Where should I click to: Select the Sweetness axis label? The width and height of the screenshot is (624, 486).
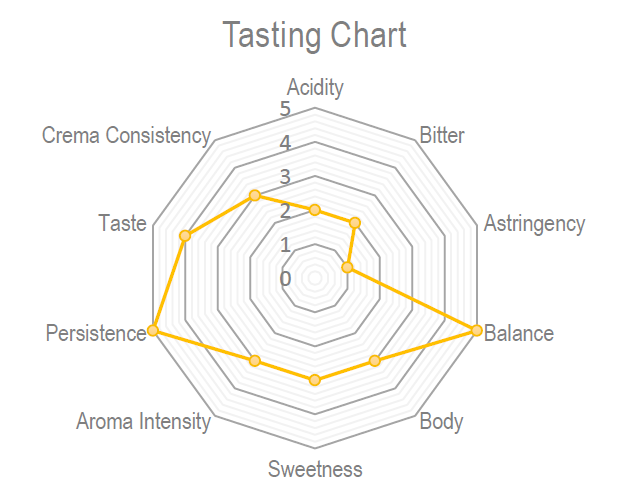click(315, 468)
